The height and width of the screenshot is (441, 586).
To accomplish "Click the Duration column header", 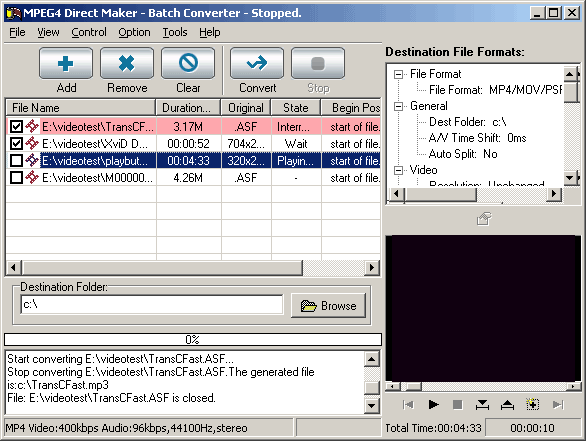I will click(x=188, y=108).
